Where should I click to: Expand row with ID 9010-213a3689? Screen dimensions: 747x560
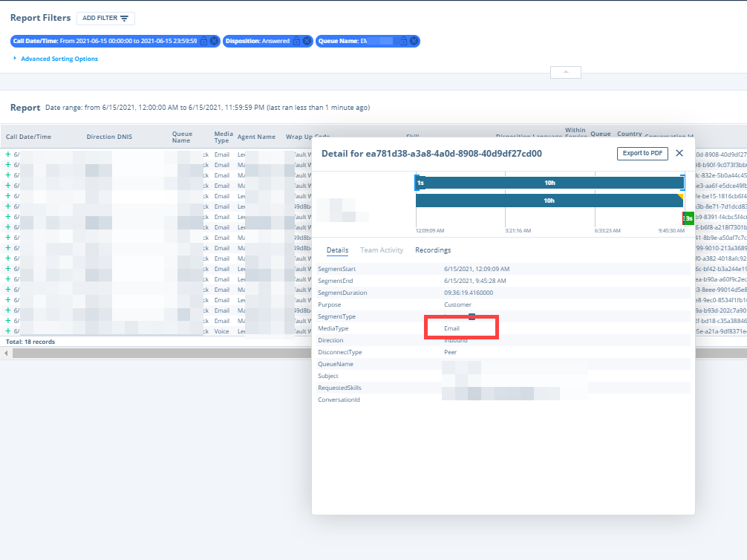coord(7,248)
